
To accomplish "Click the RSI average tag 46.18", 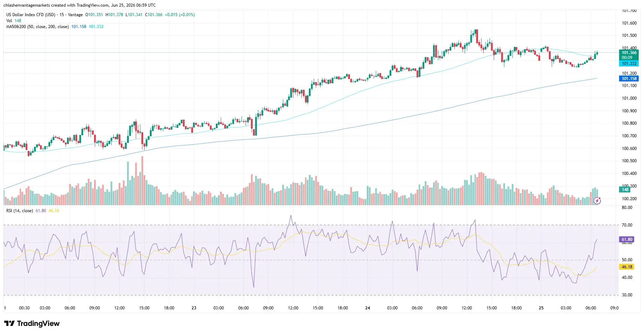I will click(x=627, y=267).
